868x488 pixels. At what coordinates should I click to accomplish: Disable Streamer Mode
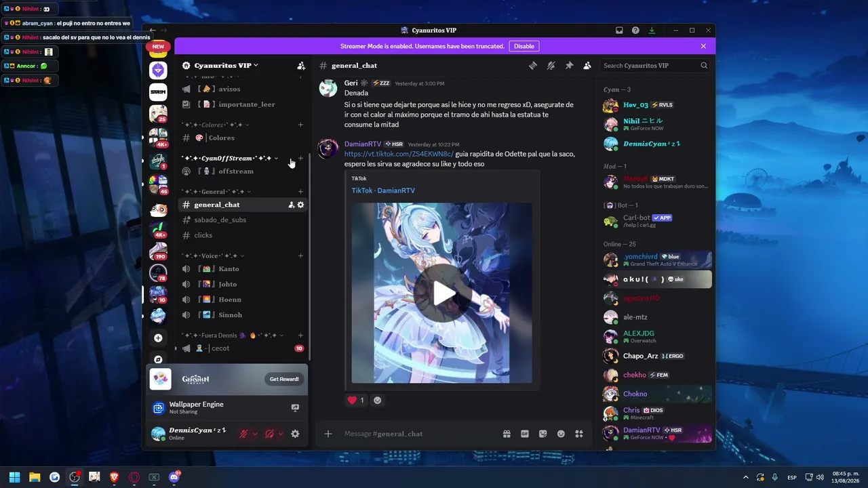point(524,46)
